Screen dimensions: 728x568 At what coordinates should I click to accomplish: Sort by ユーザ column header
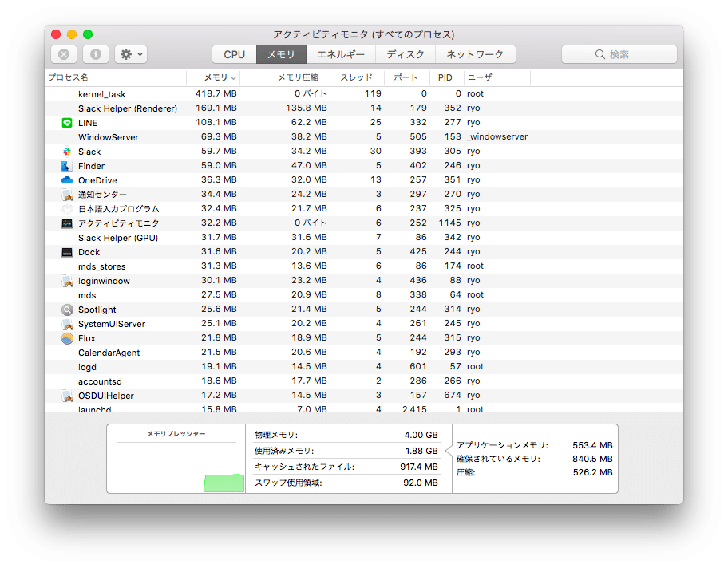[x=497, y=77]
